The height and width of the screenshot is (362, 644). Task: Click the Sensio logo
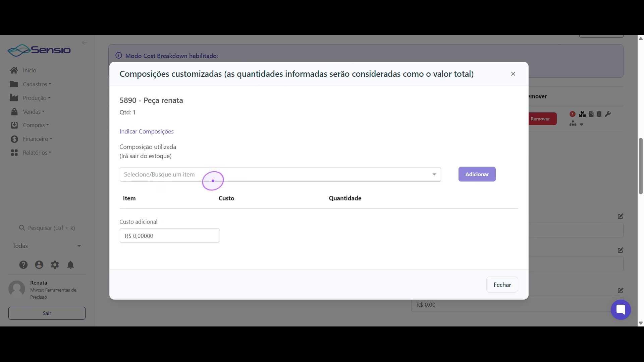tap(39, 50)
